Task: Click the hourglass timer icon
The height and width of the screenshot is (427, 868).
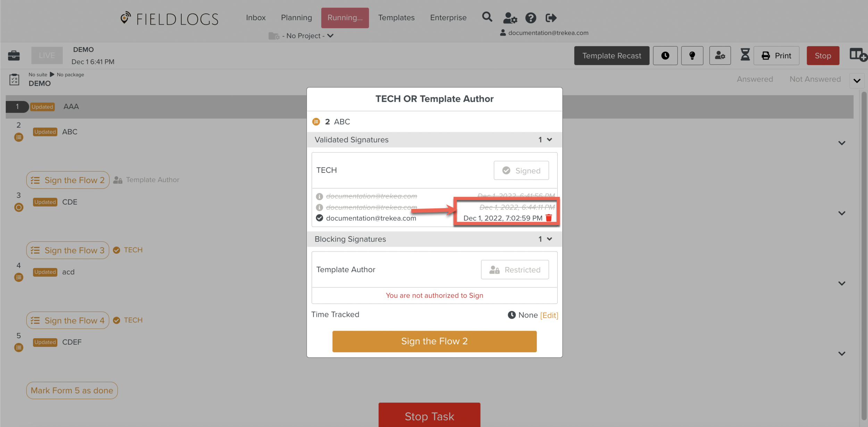Action: [745, 55]
